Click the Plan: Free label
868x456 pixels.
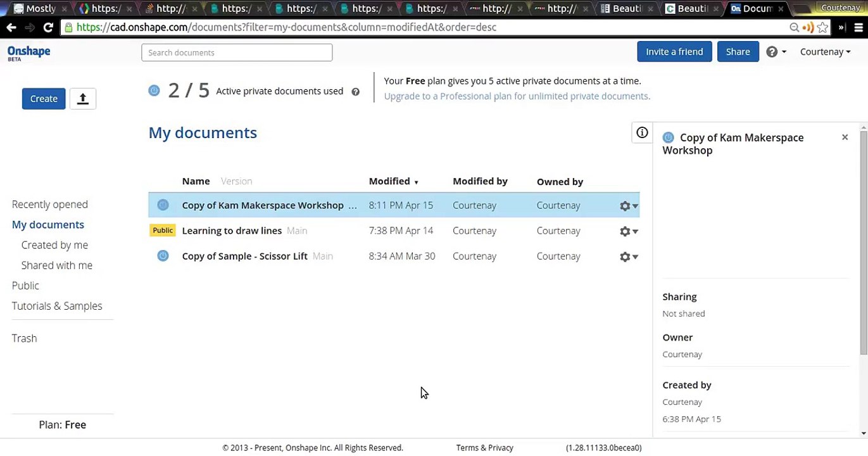(63, 425)
